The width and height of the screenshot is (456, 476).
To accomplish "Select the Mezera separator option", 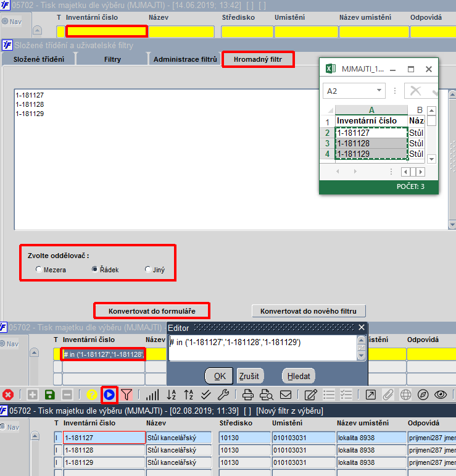I will click(38, 270).
